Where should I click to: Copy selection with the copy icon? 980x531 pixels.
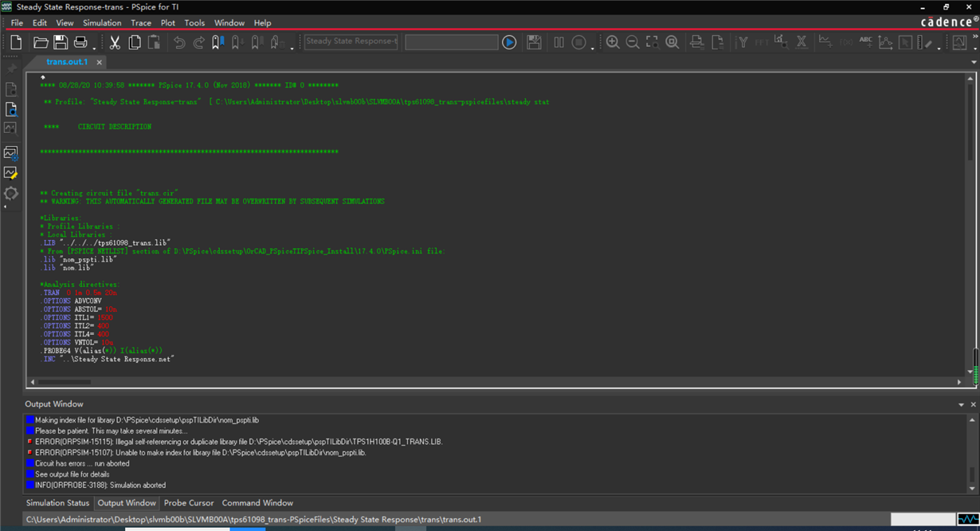[135, 42]
